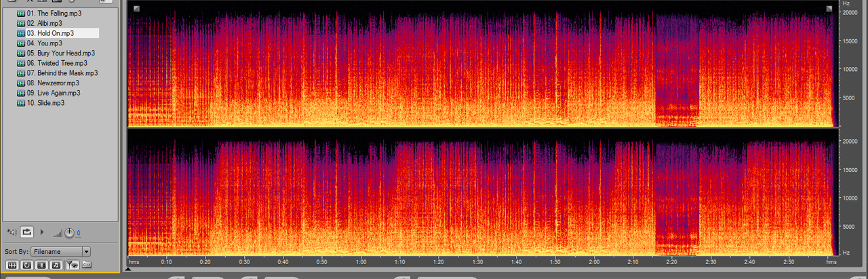Click the 0:10 mark on the time ruler
This screenshot has height=279, width=868.
tap(166, 261)
